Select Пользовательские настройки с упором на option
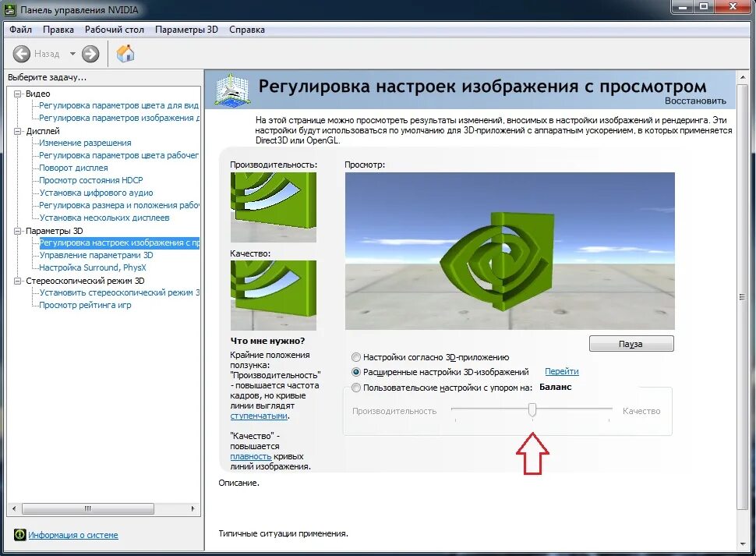The width and height of the screenshot is (756, 556). (x=356, y=388)
